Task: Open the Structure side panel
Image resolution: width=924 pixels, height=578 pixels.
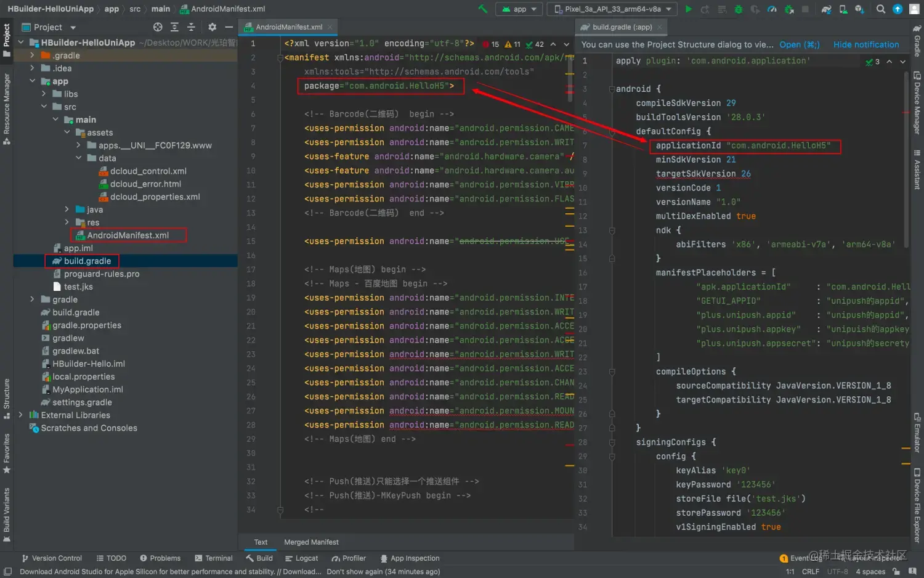Action: (7, 398)
